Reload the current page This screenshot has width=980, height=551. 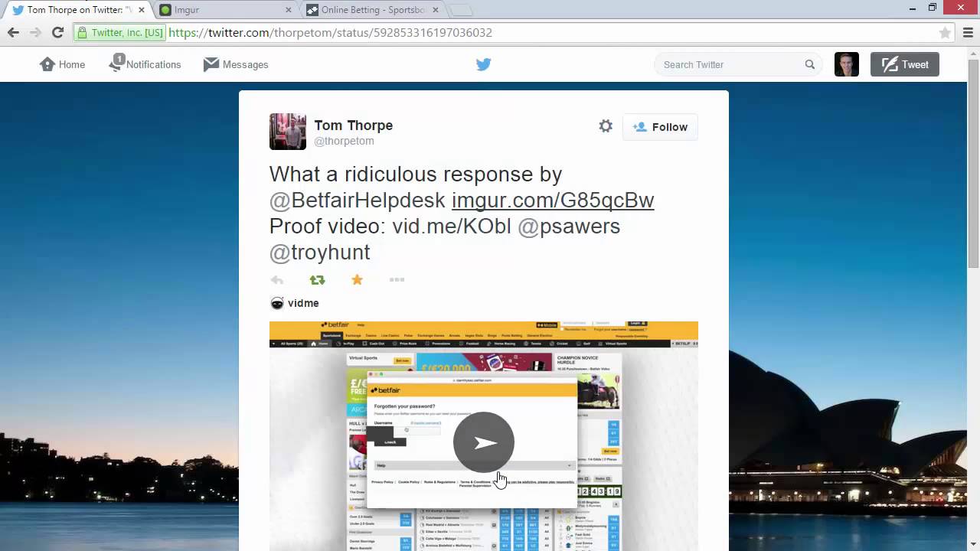pyautogui.click(x=57, y=33)
